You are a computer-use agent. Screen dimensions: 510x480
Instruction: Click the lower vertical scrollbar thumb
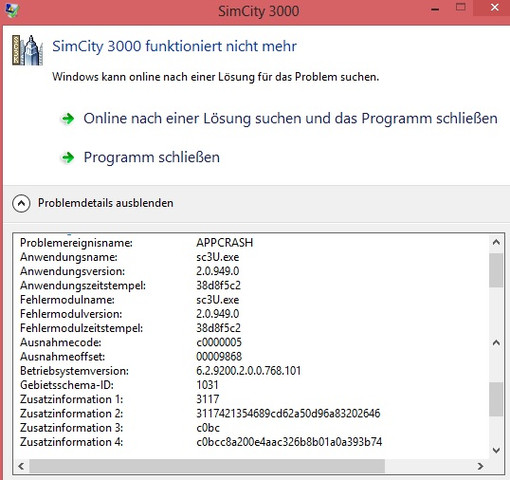click(496, 399)
